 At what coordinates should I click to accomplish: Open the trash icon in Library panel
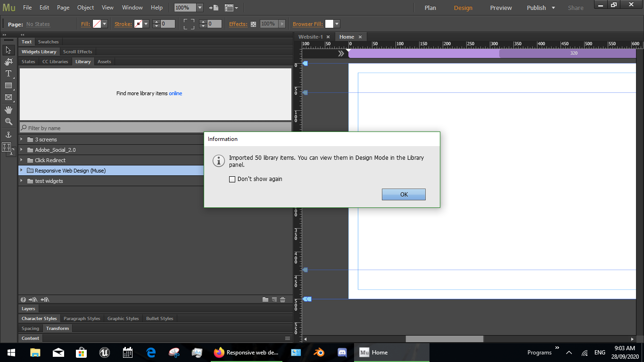pos(282,299)
